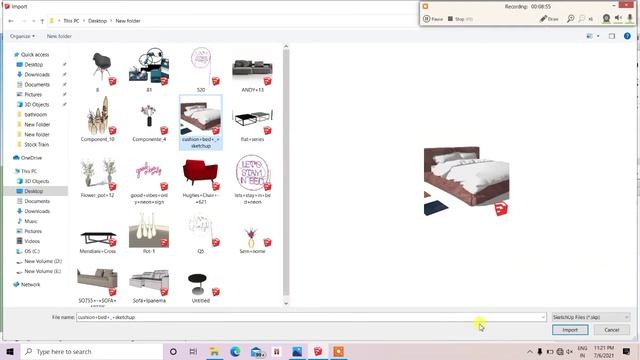Stop the screen recording
The height and width of the screenshot is (360, 640).
coord(460,19)
